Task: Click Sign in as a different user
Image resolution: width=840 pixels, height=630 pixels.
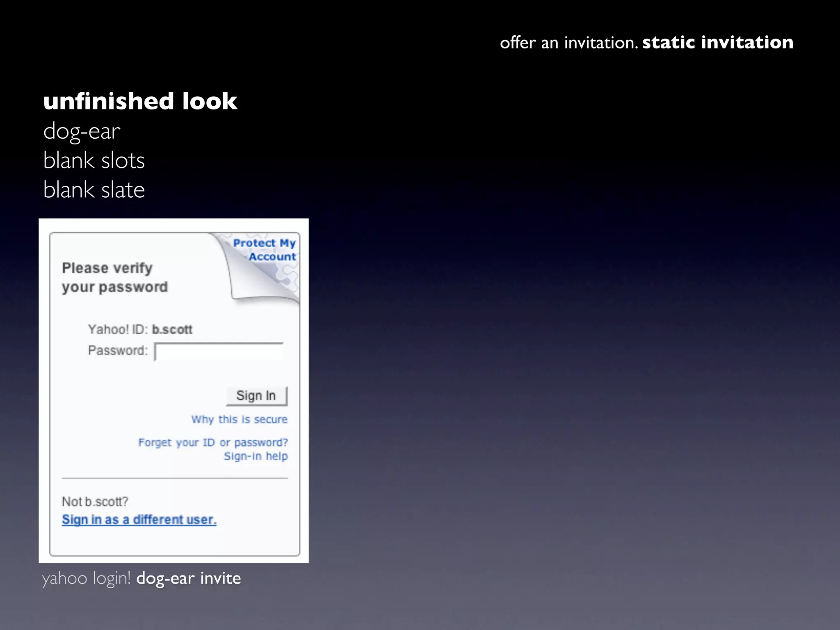Action: [x=139, y=520]
